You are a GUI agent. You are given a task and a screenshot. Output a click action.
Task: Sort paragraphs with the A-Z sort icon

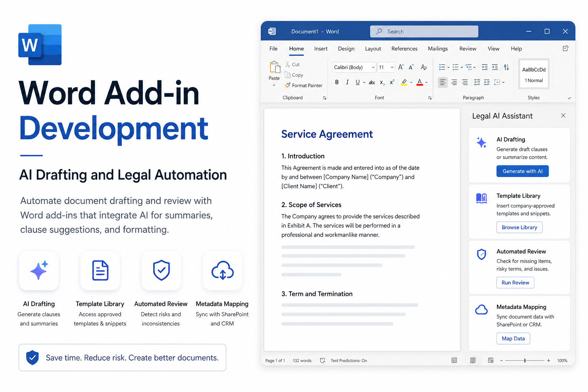pos(506,67)
